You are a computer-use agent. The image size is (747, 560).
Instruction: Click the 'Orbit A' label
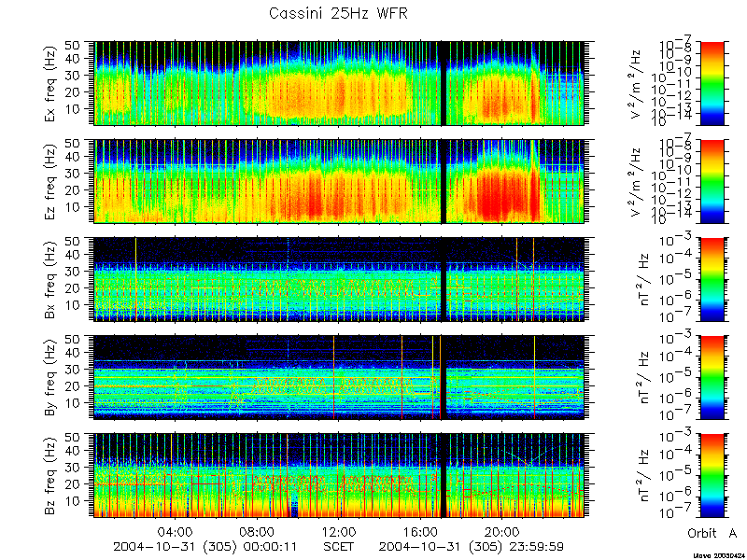[712, 533]
